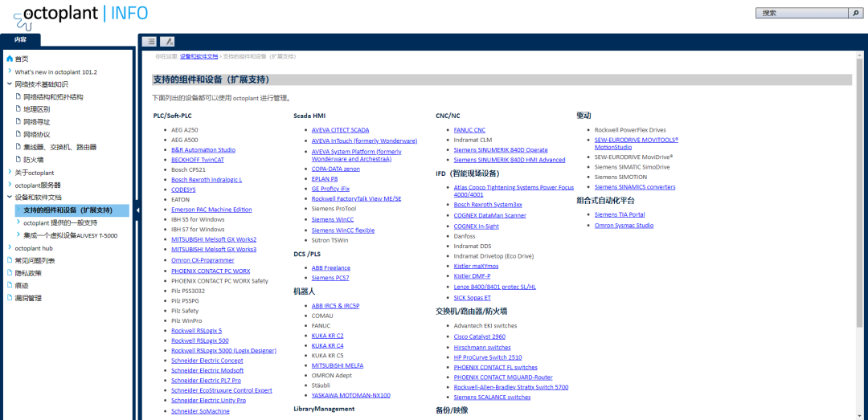This screenshot has width=868, height=420.
Task: Collapse the sidebar with the splitter arrow
Action: (137, 210)
